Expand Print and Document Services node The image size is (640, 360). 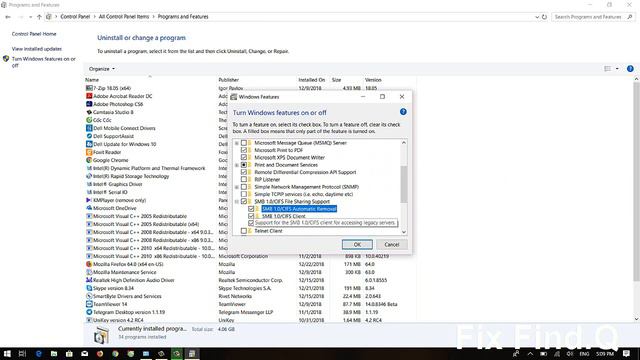pyautogui.click(x=237, y=165)
